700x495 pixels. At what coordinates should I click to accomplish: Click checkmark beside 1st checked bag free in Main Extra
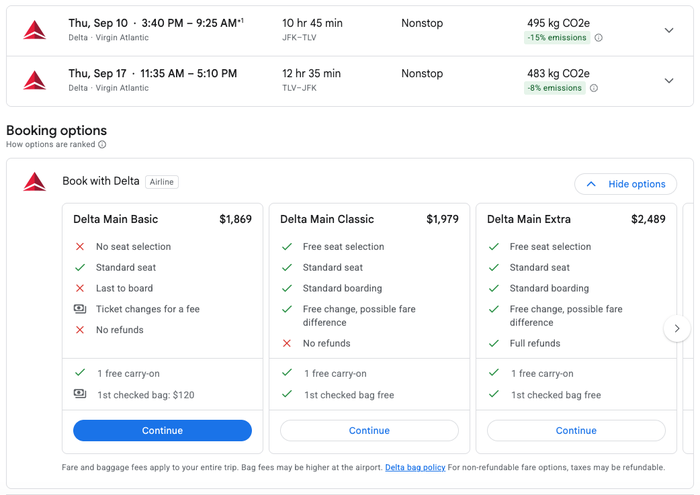[x=494, y=394]
